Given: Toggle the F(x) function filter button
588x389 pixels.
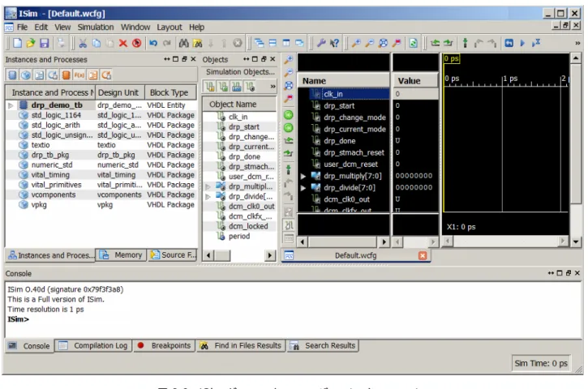Looking at the screenshot, I should click(x=79, y=75).
